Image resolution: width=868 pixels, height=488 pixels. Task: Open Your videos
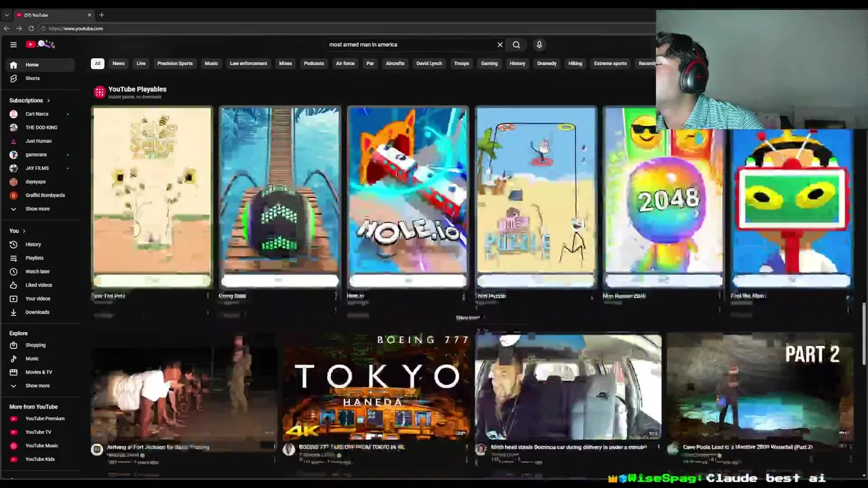point(39,299)
